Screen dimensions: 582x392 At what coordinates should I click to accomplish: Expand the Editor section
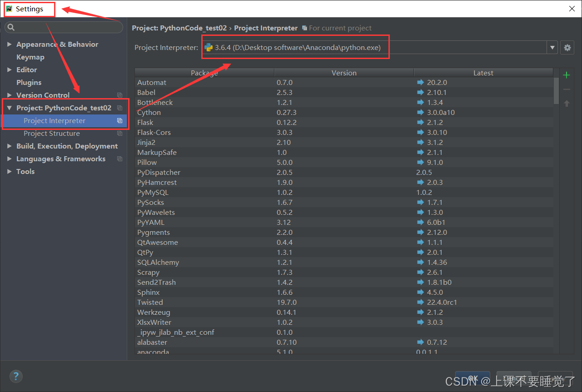pos(10,70)
